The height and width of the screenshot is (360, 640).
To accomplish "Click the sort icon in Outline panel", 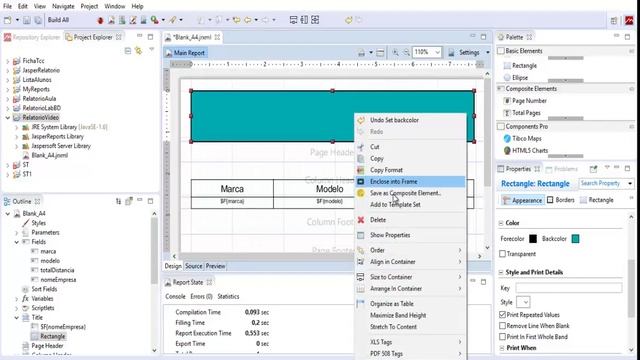I will point(118,201).
